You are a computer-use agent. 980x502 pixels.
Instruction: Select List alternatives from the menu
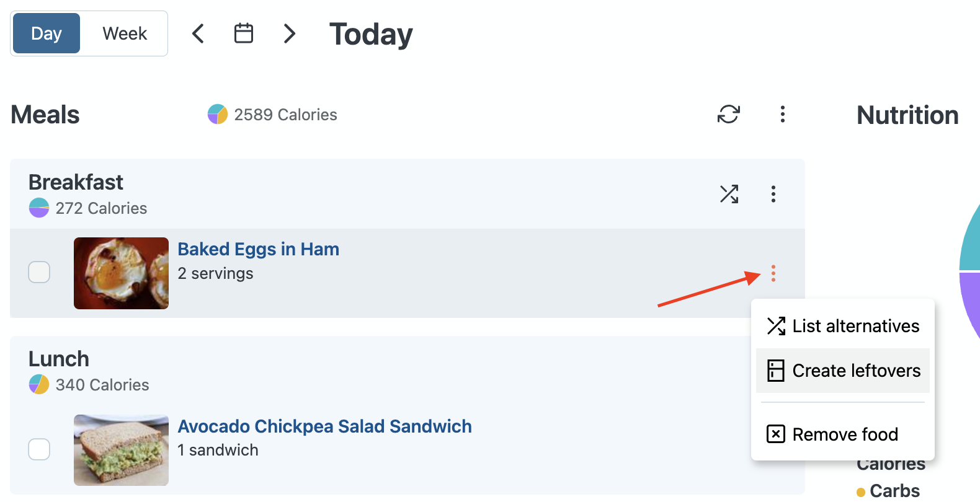tap(843, 326)
